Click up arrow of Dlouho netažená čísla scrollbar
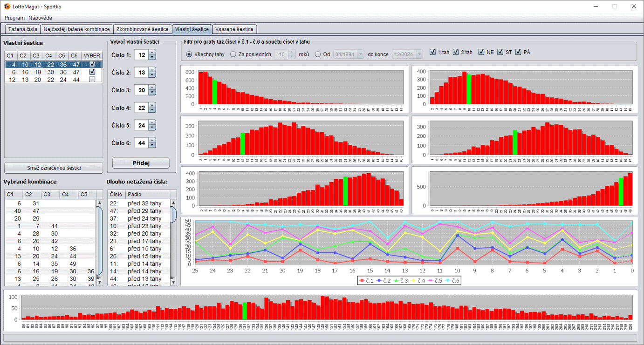This screenshot has width=644, height=345. [x=174, y=203]
